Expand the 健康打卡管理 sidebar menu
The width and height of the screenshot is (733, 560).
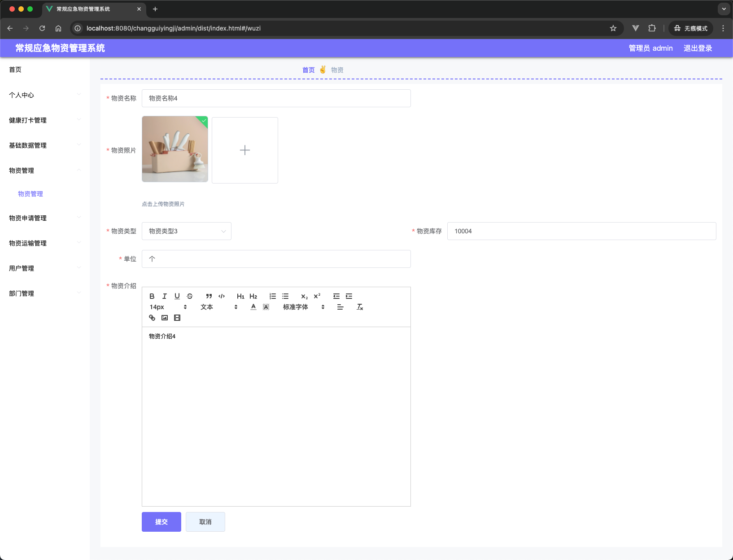[x=45, y=120]
